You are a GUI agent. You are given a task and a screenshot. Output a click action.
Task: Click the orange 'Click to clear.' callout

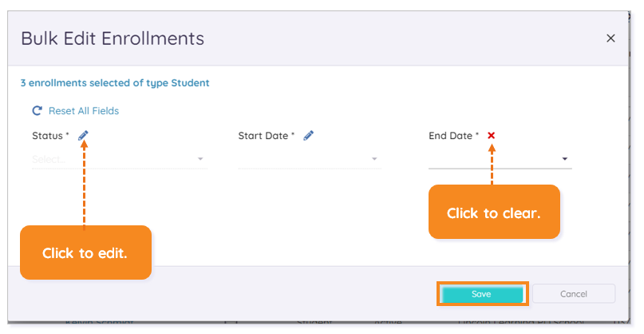point(494,212)
